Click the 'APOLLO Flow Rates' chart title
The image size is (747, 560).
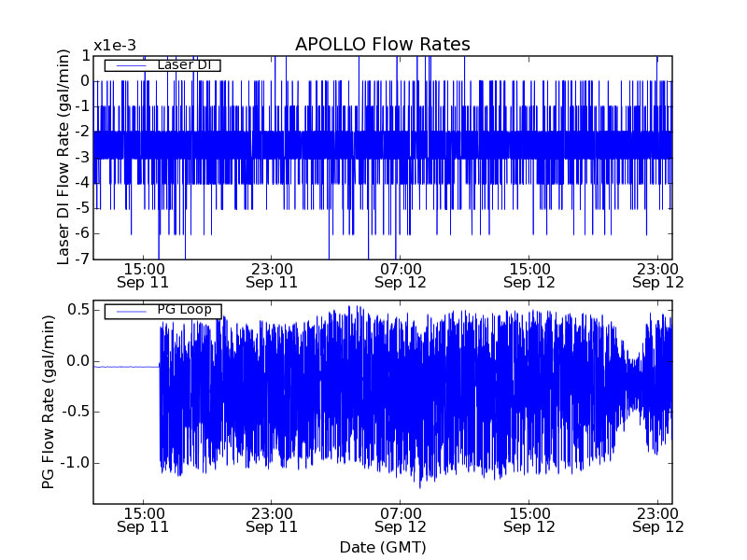pyautogui.click(x=383, y=44)
